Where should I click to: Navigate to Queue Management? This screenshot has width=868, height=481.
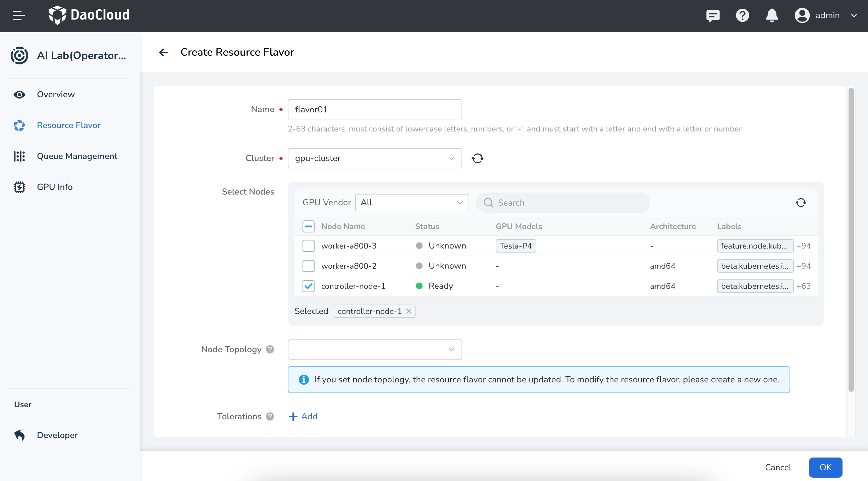pos(77,156)
